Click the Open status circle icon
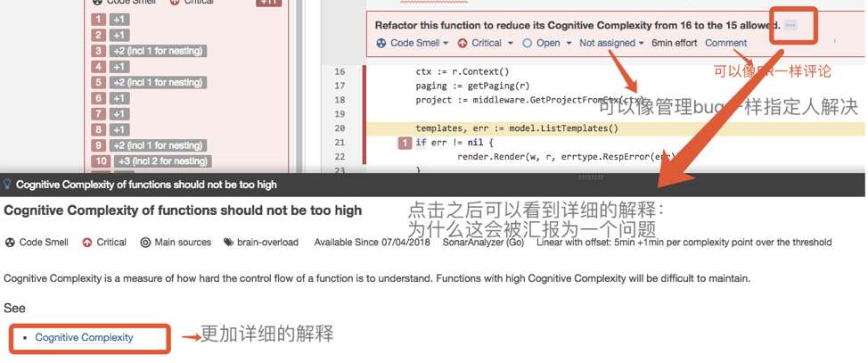The height and width of the screenshot is (363, 868). (528, 43)
